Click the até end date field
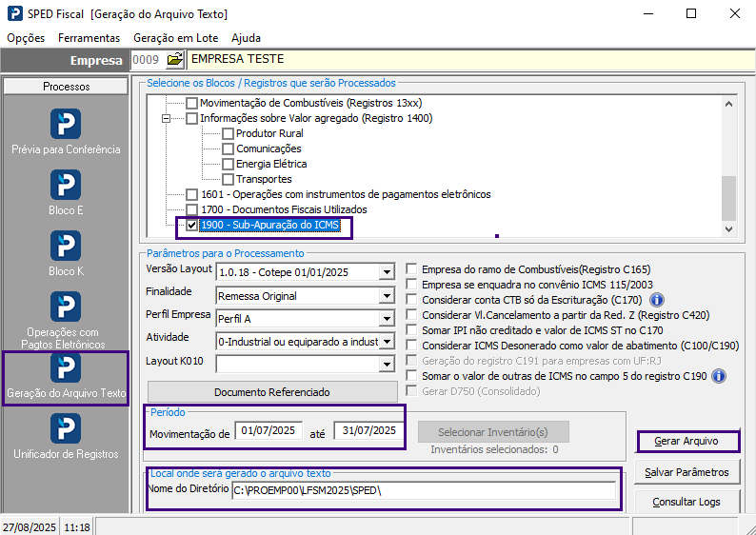 pyautogui.click(x=368, y=430)
